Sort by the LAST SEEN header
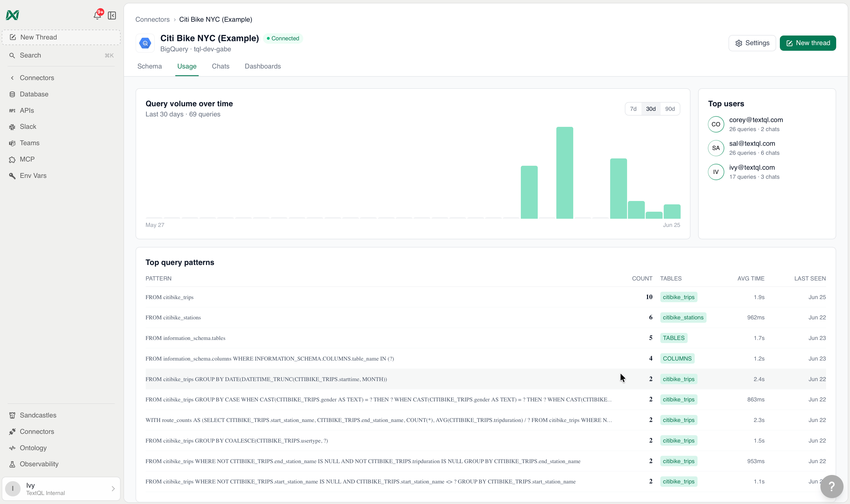The width and height of the screenshot is (850, 504). point(810,278)
